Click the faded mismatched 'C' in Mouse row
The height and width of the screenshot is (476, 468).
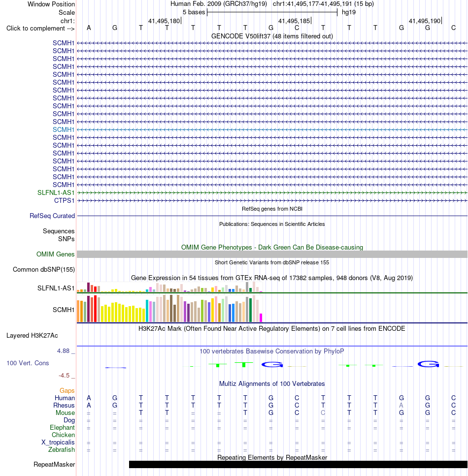click(323, 413)
